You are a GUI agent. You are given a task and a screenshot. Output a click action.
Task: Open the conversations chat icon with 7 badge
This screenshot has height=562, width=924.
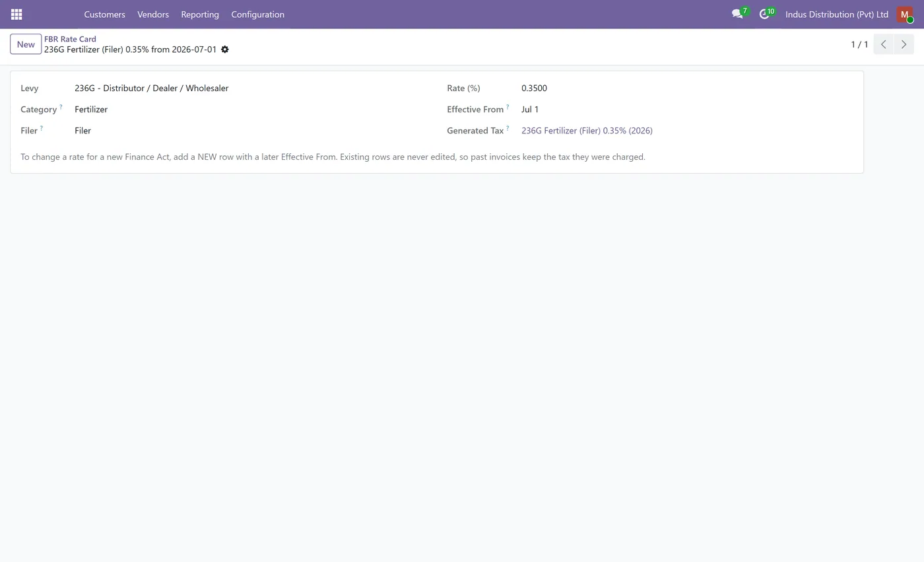[x=739, y=14]
